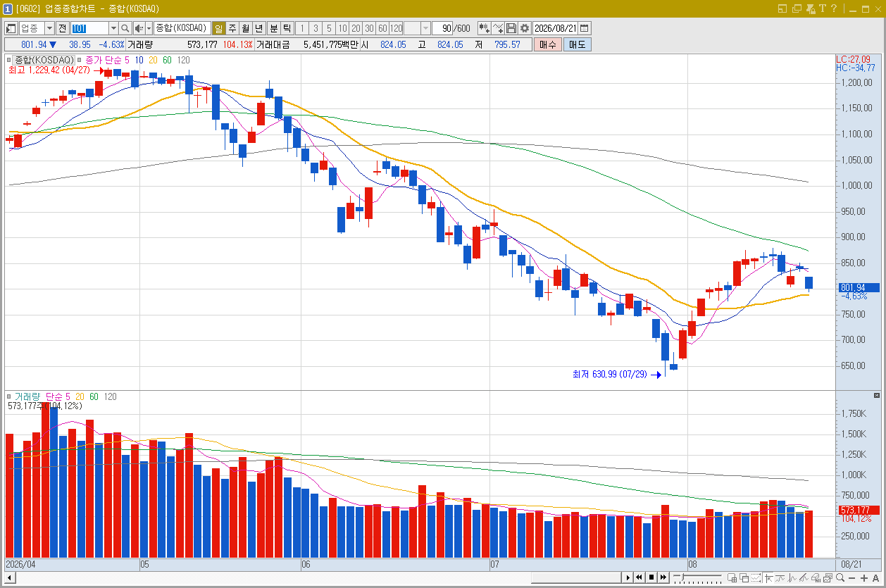Switch to the weekly (주) period toggle
886x588 pixels.
[232, 28]
